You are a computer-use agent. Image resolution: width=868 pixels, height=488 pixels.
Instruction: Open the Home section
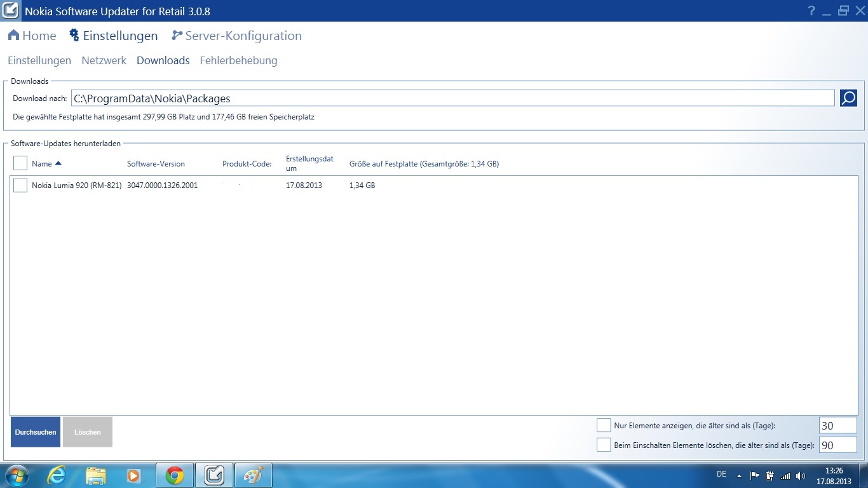pyautogui.click(x=32, y=36)
